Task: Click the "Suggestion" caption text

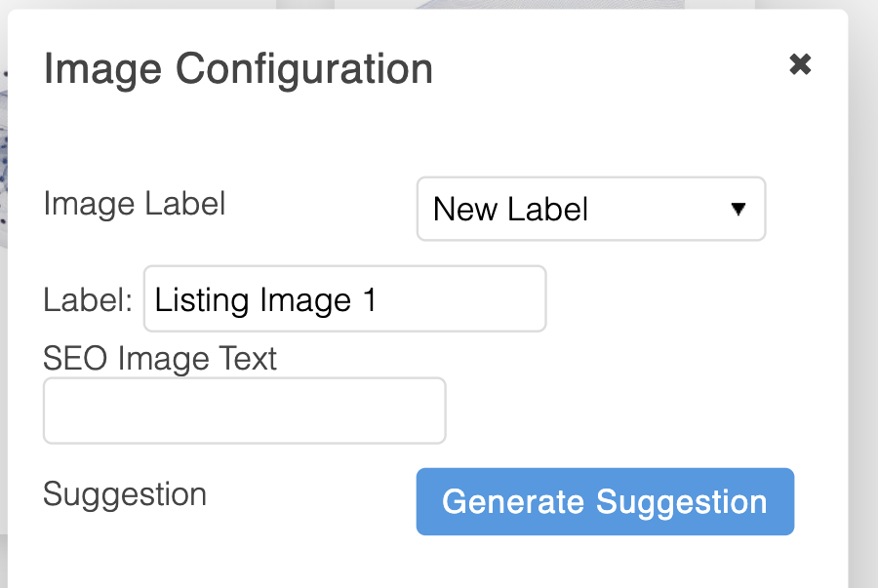Action: (x=125, y=494)
